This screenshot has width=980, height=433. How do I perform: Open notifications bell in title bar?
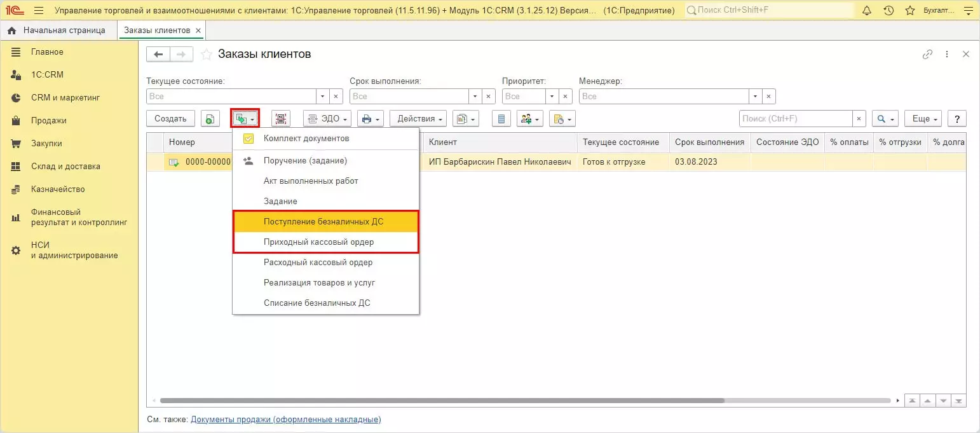click(x=867, y=11)
